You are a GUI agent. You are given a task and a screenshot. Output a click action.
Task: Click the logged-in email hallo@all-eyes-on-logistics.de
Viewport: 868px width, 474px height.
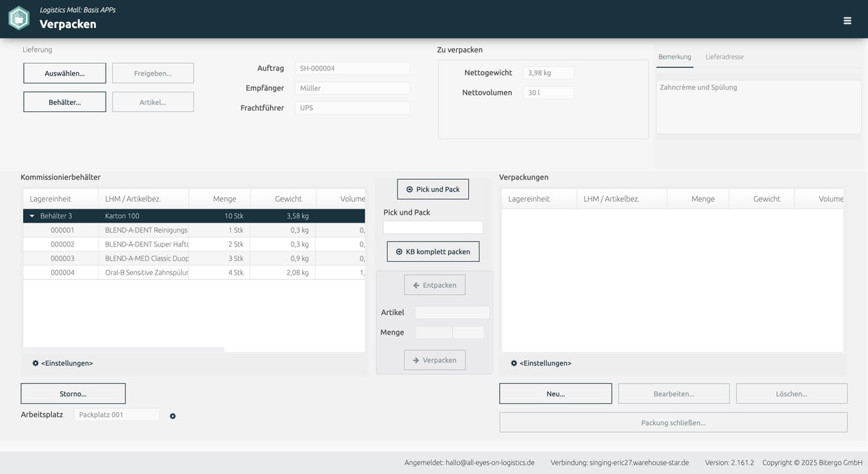click(490, 463)
